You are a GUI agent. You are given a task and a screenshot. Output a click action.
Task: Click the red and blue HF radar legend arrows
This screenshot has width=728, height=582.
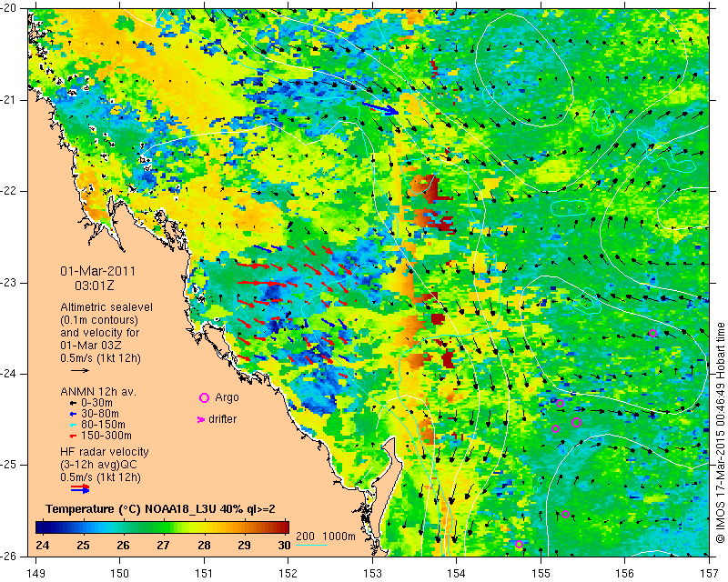pyautogui.click(x=80, y=489)
